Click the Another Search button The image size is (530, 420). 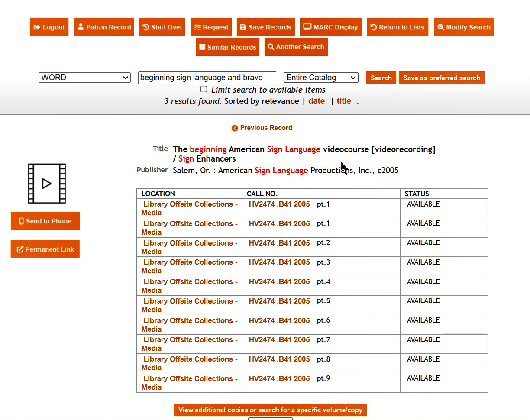point(296,47)
